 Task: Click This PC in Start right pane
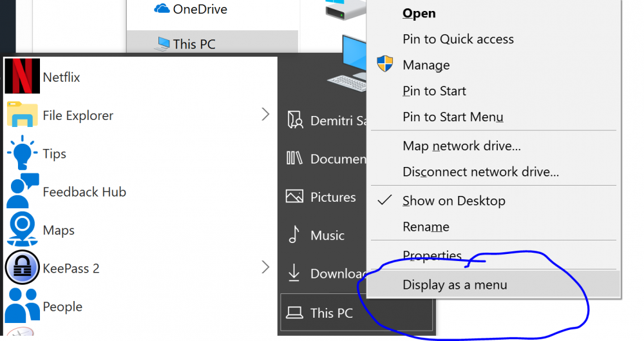pyautogui.click(x=331, y=313)
